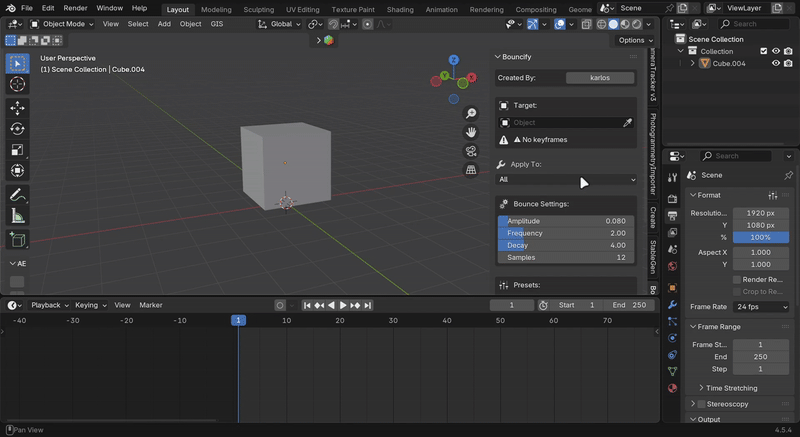Viewport: 800px width, 437px height.
Task: Select the Select Box tool
Action: [17, 63]
